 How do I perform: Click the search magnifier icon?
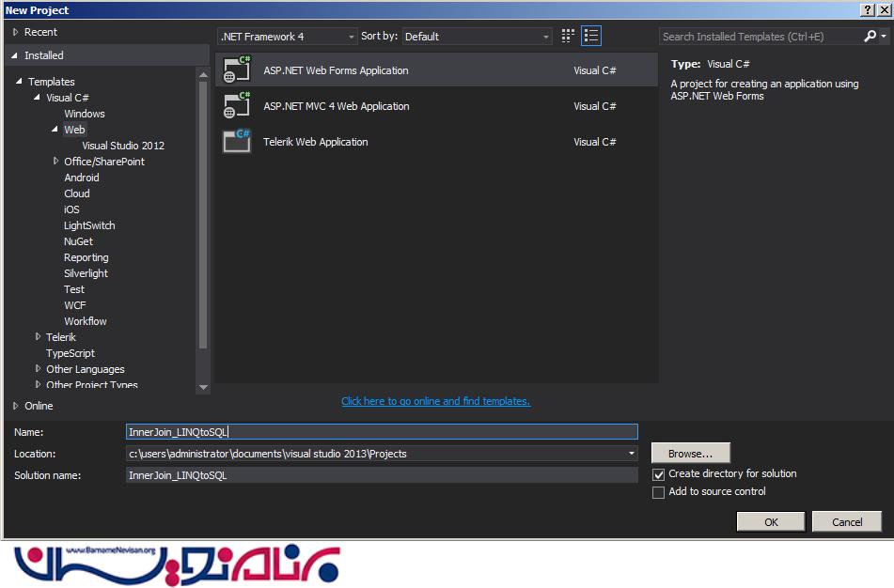870,37
